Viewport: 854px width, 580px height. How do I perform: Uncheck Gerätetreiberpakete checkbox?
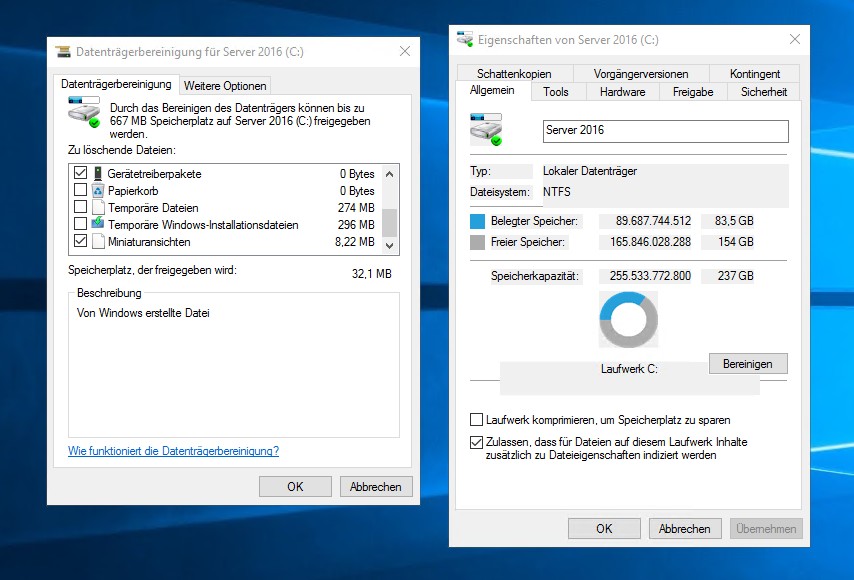[80, 173]
